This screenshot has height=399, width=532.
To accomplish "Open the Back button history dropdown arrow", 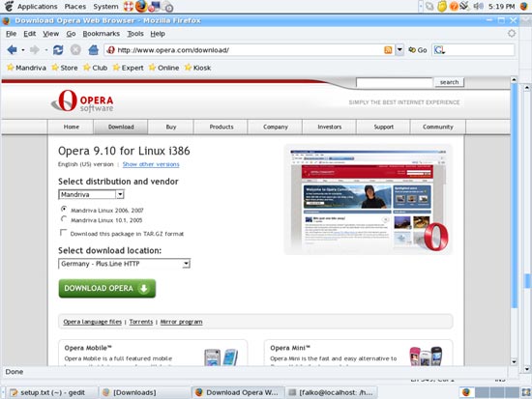I will click(x=23, y=50).
